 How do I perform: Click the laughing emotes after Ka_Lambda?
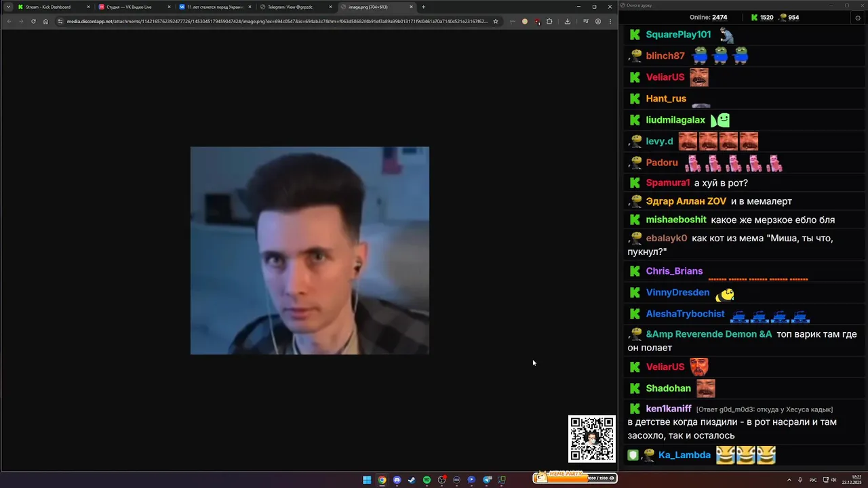[x=745, y=455]
